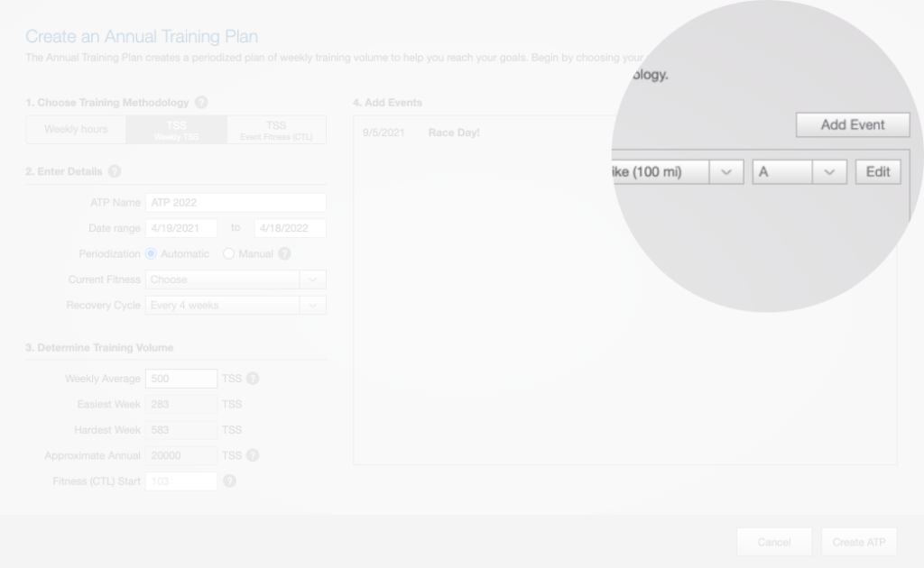Viewport: 924px width, 568px height.
Task: Click help icon beside Manual periodization
Action: [285, 254]
